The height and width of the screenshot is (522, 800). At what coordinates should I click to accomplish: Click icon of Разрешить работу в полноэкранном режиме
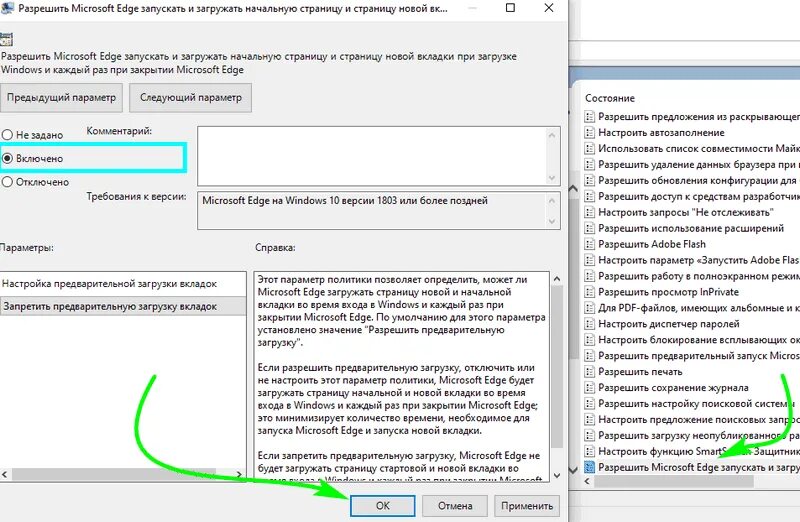point(589,276)
